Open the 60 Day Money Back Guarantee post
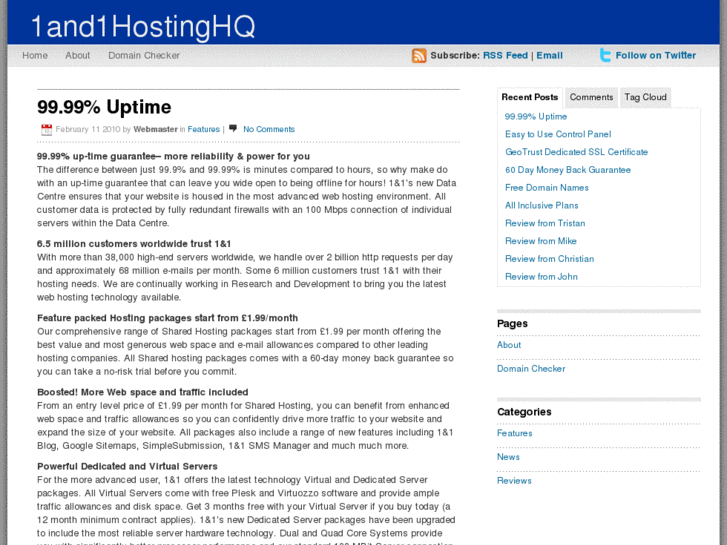This screenshot has width=727, height=545. 568,170
